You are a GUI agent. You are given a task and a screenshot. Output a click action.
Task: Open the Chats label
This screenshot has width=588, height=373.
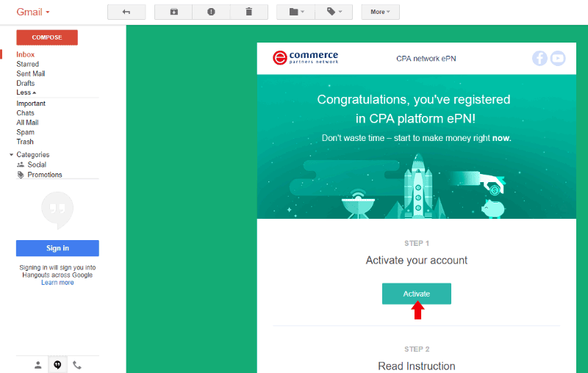tap(25, 113)
